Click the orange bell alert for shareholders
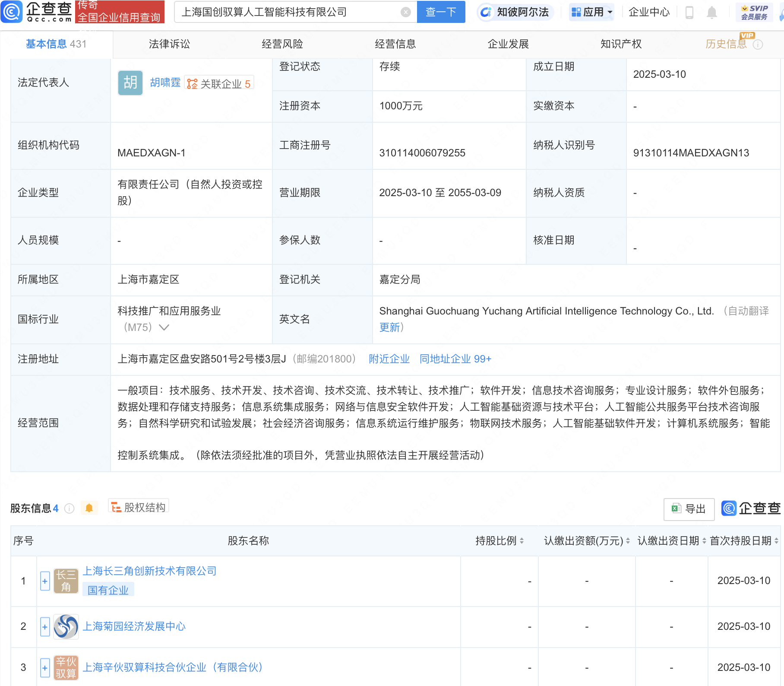Viewport: 784px width, 686px height. click(x=89, y=508)
